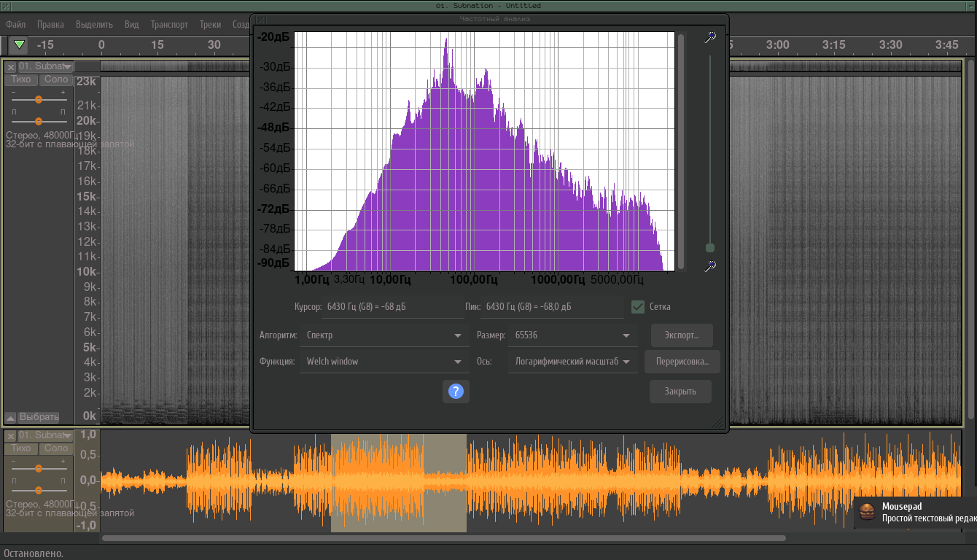This screenshot has width=977, height=560.
Task: Click the Выбрать button on spectrogram track
Action: [x=39, y=418]
